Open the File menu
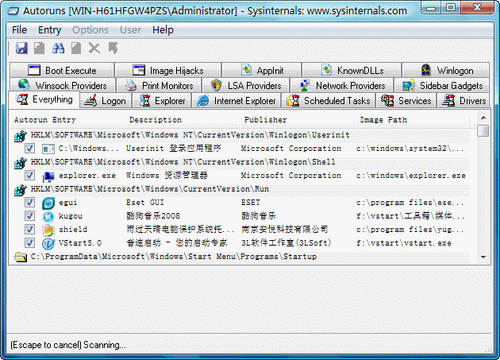This screenshot has height=360, width=500. [19, 30]
